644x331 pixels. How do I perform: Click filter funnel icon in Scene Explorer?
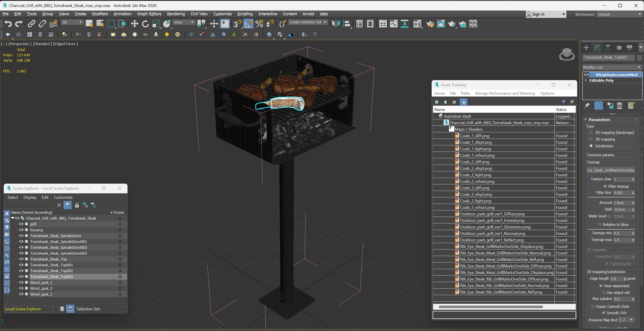[68, 205]
